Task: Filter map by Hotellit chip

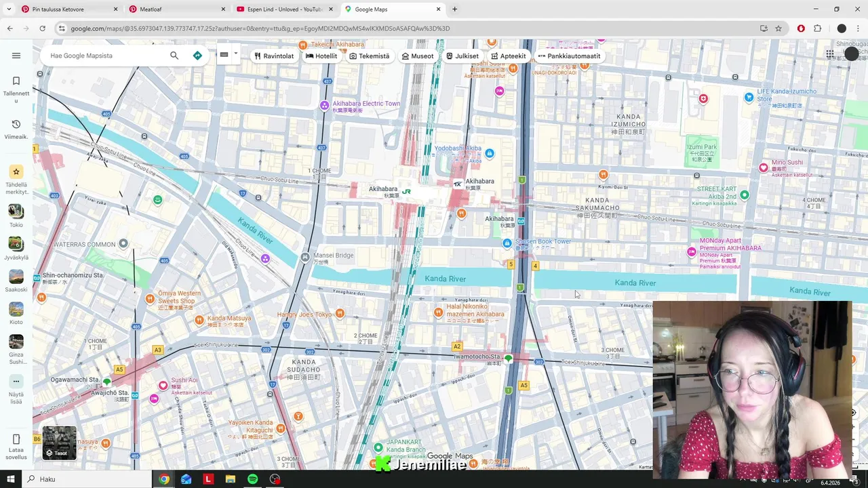Action: [321, 56]
